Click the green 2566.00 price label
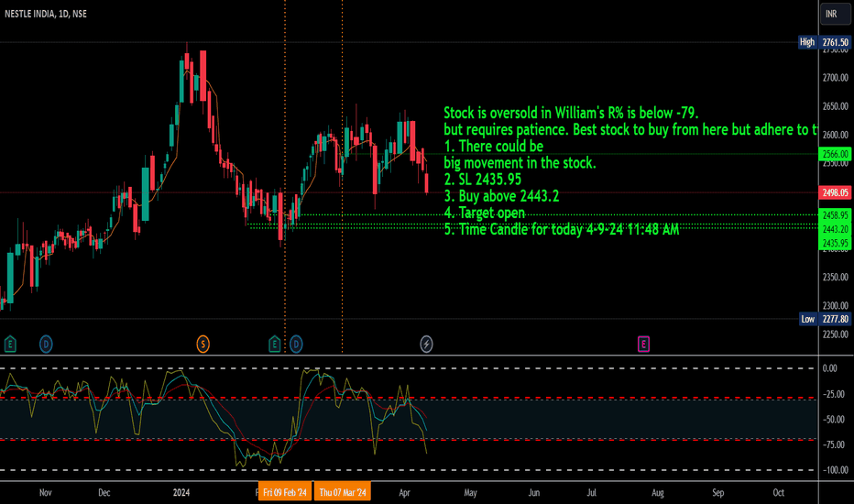Image resolution: width=854 pixels, height=504 pixels. [835, 154]
